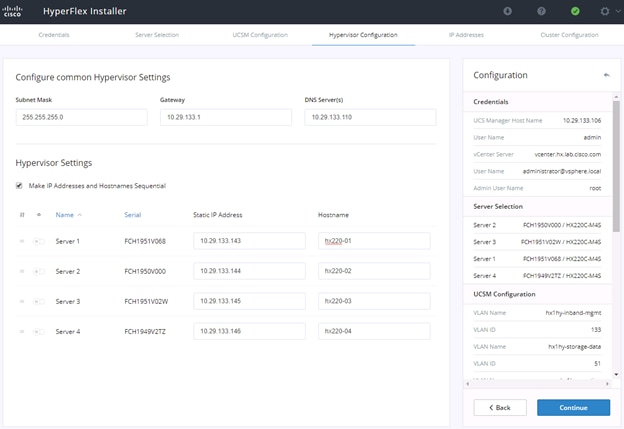Click the Server 2 row drag handle
Image resolution: width=624 pixels, height=429 pixels.
[x=22, y=271]
